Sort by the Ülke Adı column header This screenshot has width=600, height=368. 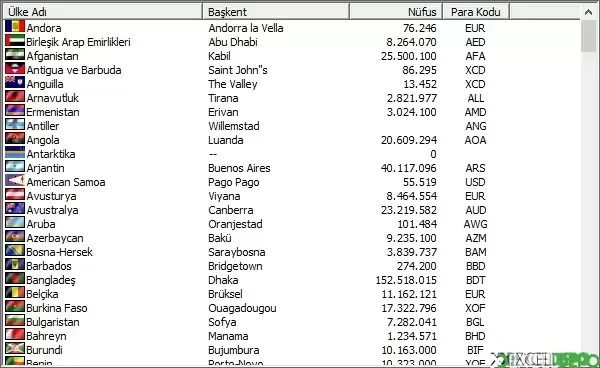pos(103,12)
